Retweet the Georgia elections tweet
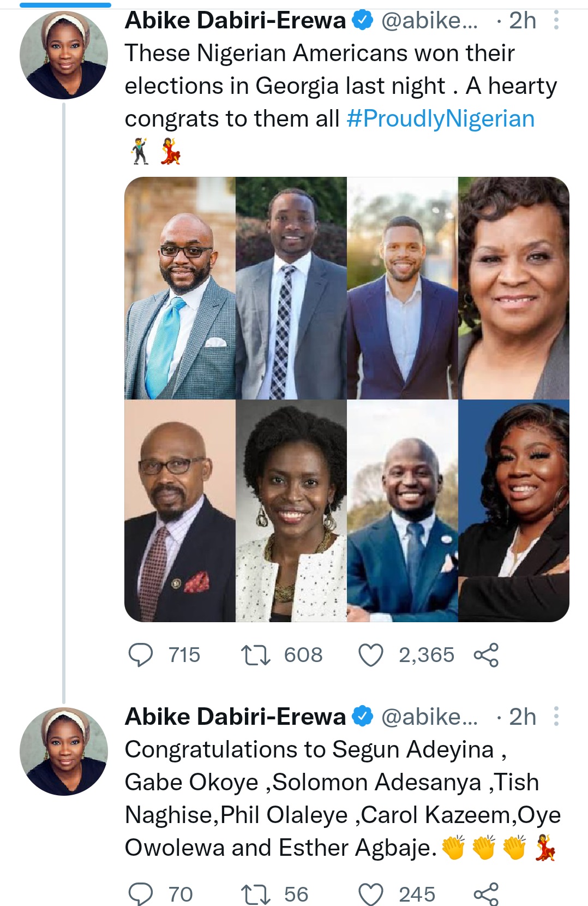Image resolution: width=588 pixels, height=906 pixels. [x=255, y=655]
